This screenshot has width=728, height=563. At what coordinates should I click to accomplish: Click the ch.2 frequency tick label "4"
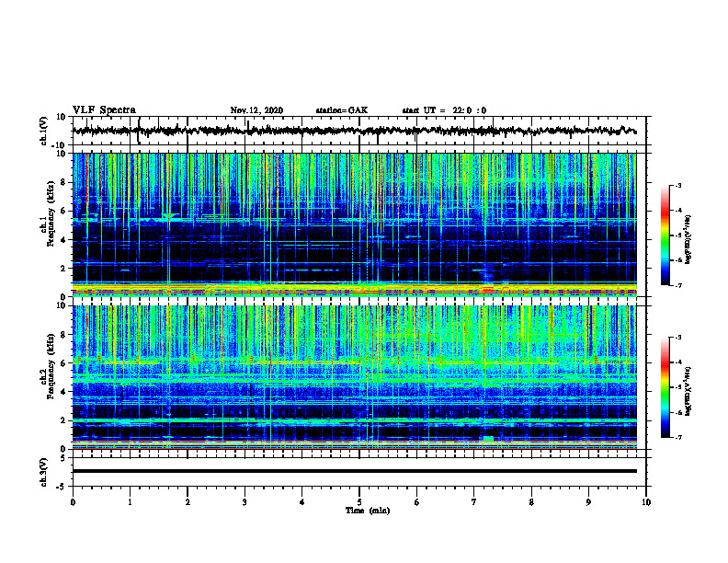[x=64, y=392]
